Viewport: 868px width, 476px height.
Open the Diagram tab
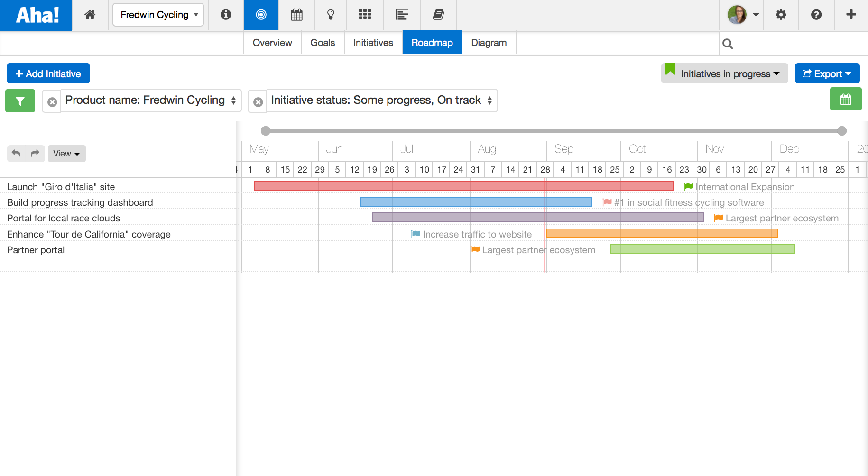488,42
